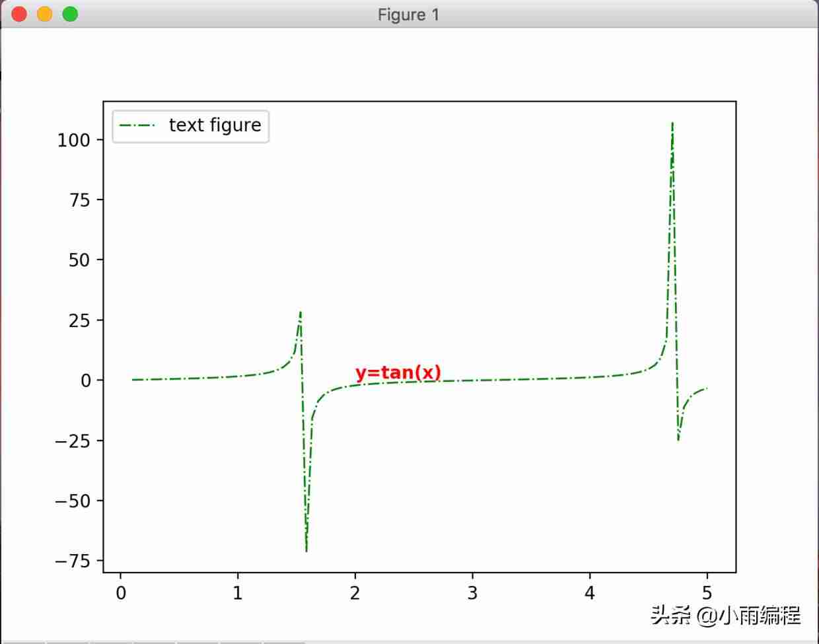The height and width of the screenshot is (644, 819).
Task: Click the lowest curve trough near −70
Action: coord(306,549)
